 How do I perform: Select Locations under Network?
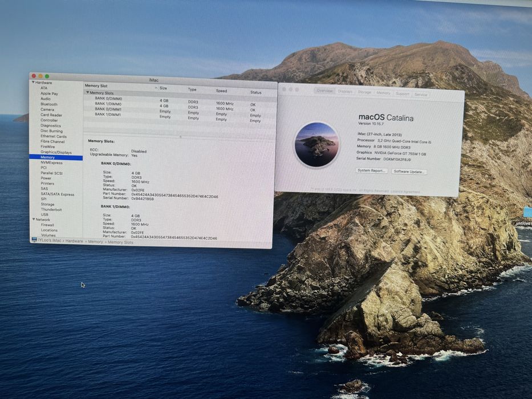tap(49, 230)
